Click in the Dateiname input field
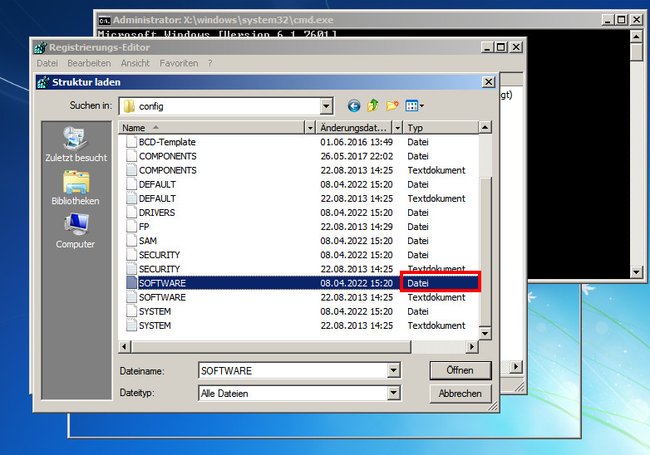The height and width of the screenshot is (455, 650). pos(293,370)
